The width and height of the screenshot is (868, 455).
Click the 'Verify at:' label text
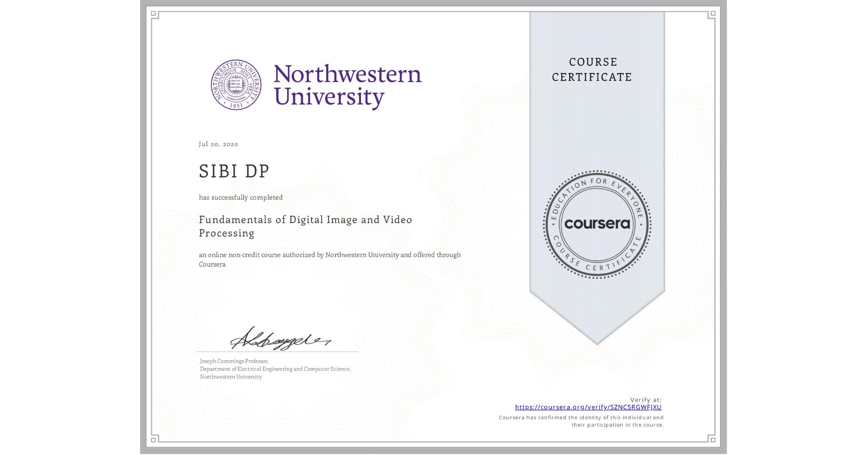coord(645,400)
